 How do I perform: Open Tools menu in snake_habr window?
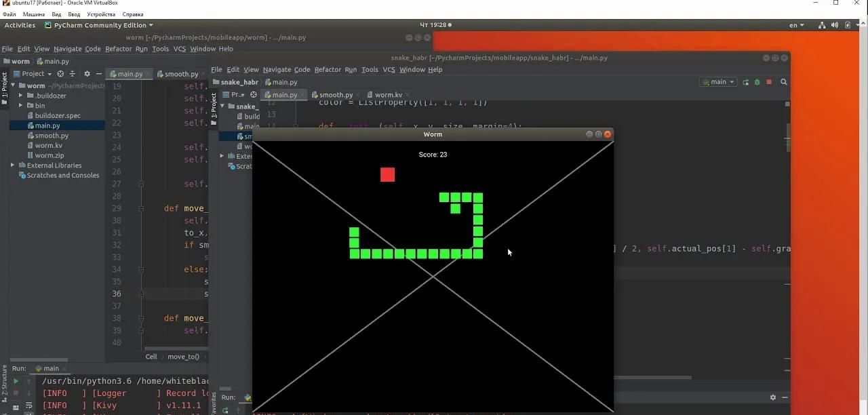point(370,69)
